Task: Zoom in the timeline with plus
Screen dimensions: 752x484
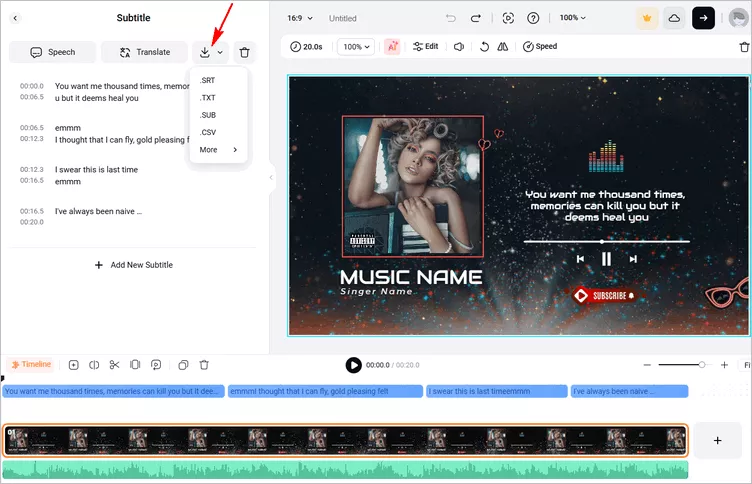Action: (x=724, y=365)
